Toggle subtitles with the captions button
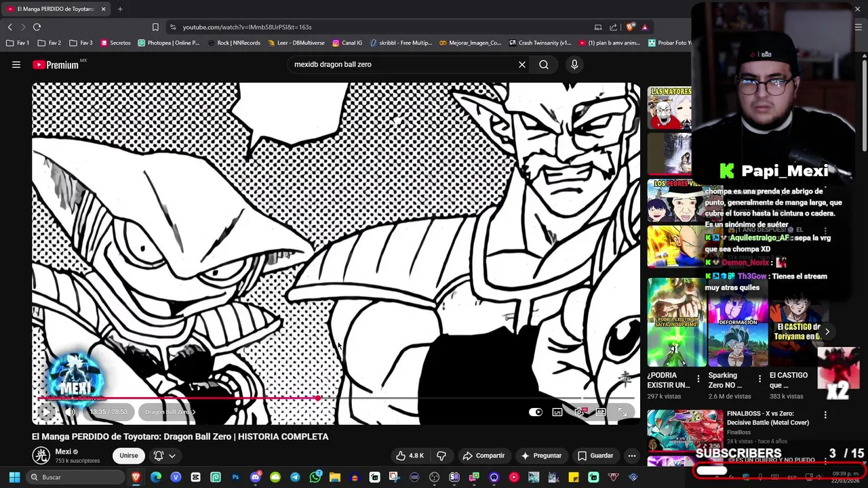The height and width of the screenshot is (488, 868). click(557, 412)
